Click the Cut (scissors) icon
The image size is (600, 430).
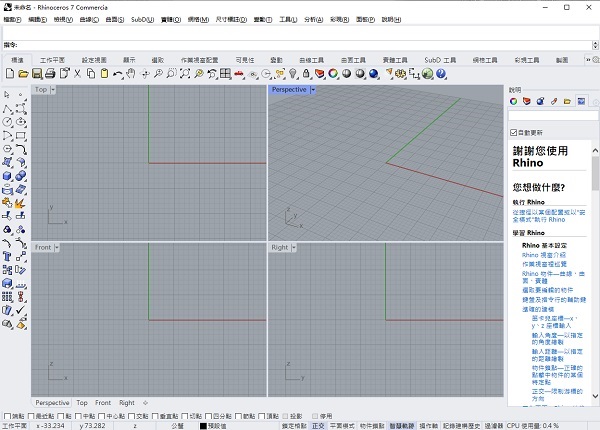[x=76, y=74]
